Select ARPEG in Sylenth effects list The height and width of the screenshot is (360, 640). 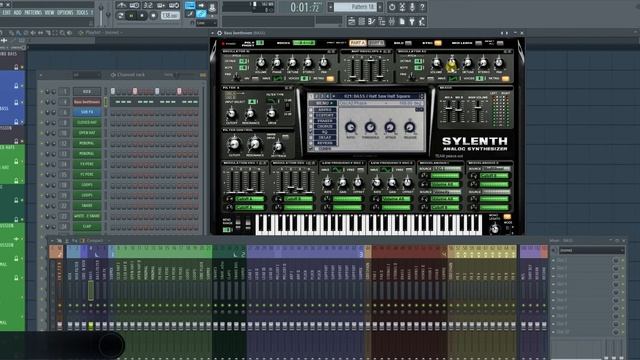point(324,110)
